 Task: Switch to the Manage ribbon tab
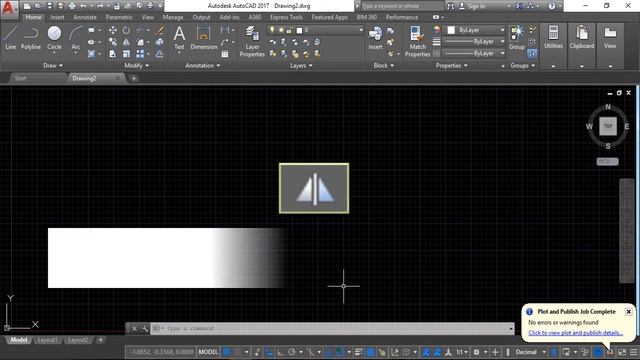tap(173, 17)
